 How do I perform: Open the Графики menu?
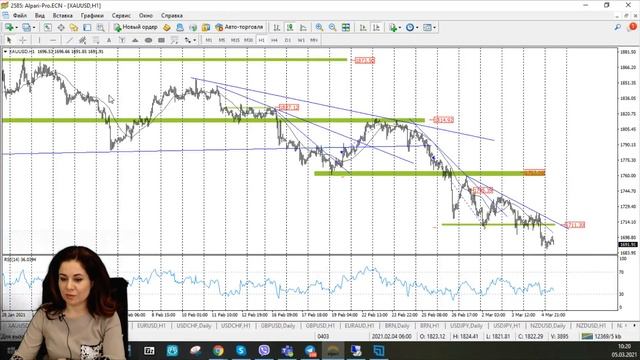coord(92,16)
